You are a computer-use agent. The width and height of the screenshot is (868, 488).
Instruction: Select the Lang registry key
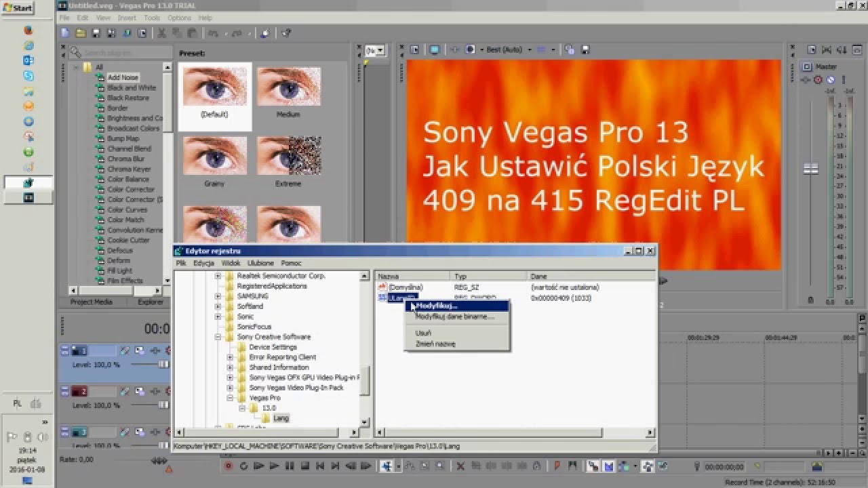coord(281,418)
